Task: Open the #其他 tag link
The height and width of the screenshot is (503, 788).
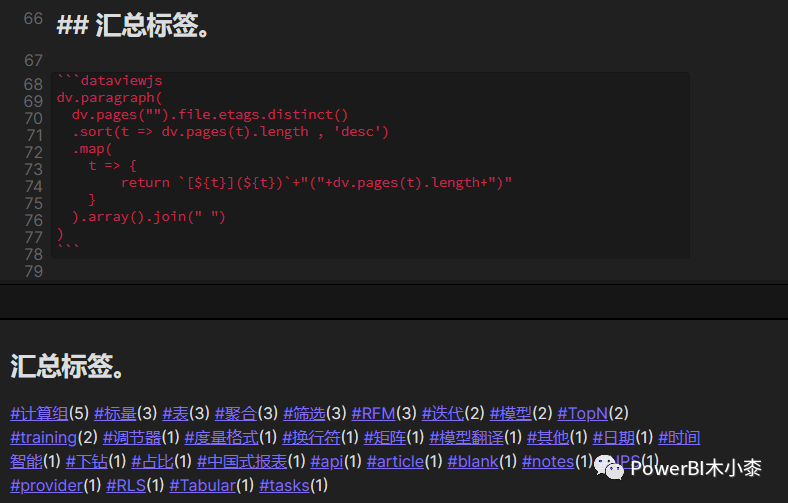Action: click(548, 438)
